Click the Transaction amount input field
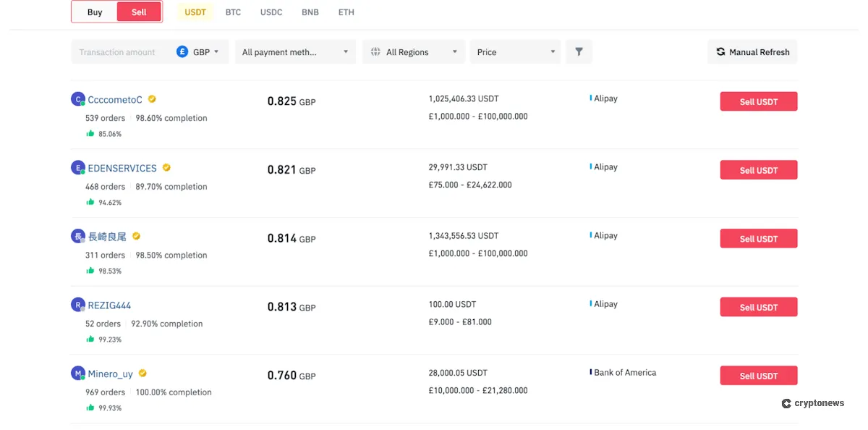868x430 pixels. click(117, 51)
